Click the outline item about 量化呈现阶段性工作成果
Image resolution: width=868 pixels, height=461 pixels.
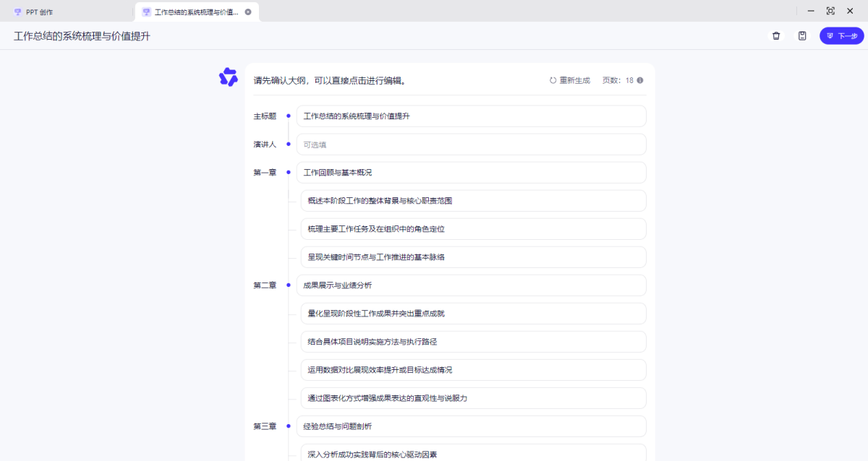[474, 313]
